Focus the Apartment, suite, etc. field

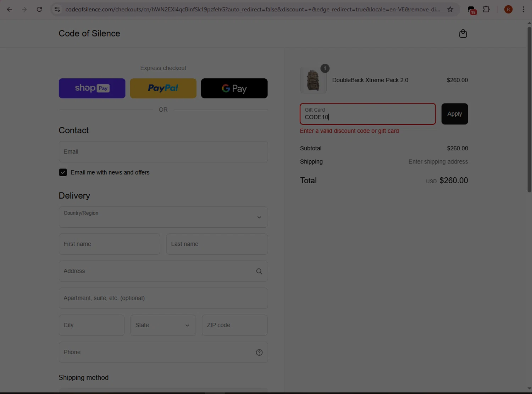pyautogui.click(x=163, y=298)
